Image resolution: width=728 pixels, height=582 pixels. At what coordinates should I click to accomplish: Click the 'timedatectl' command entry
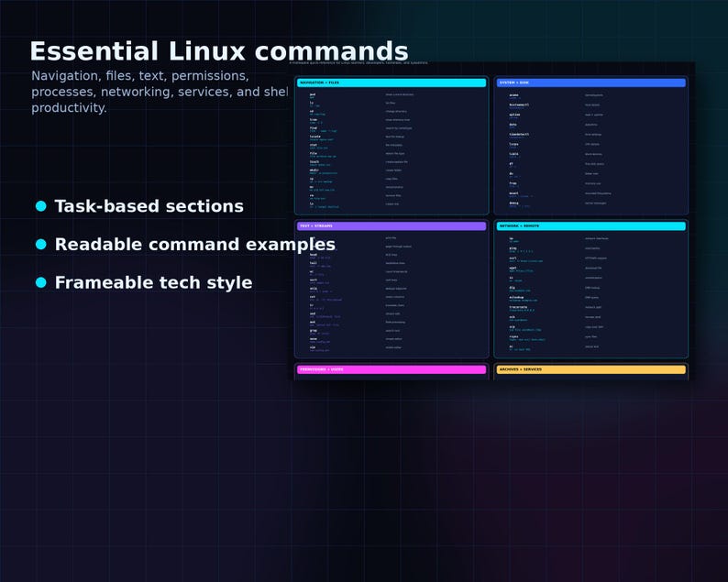click(519, 134)
